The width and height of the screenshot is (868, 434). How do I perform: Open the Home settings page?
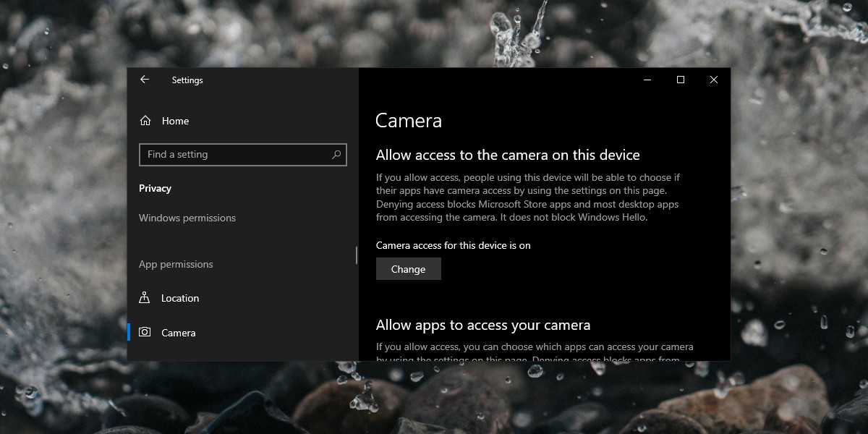176,121
